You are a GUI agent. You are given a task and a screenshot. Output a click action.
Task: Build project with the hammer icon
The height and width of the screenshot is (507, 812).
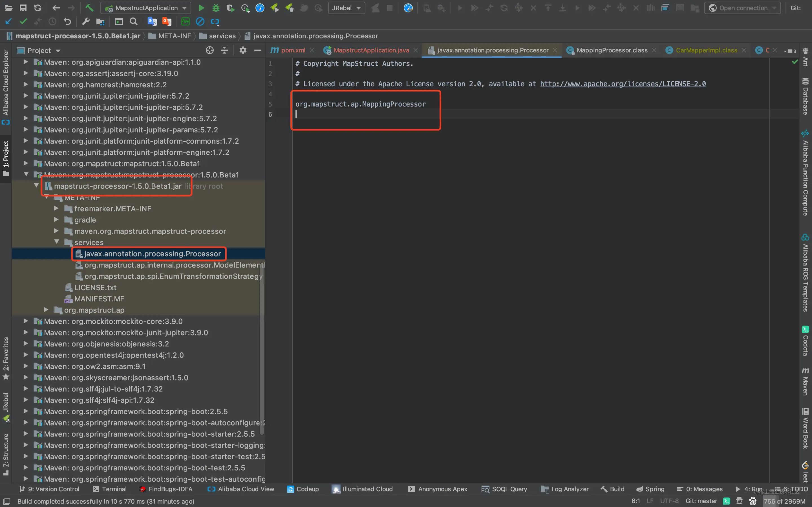89,8
